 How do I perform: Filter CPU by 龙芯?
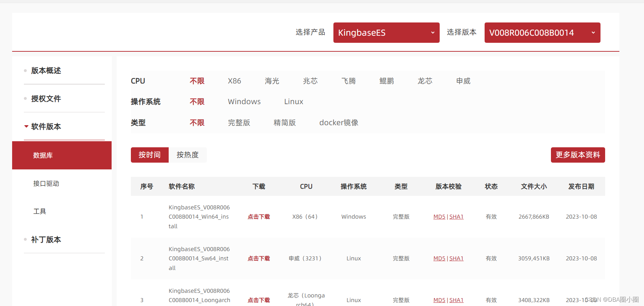[425, 81]
